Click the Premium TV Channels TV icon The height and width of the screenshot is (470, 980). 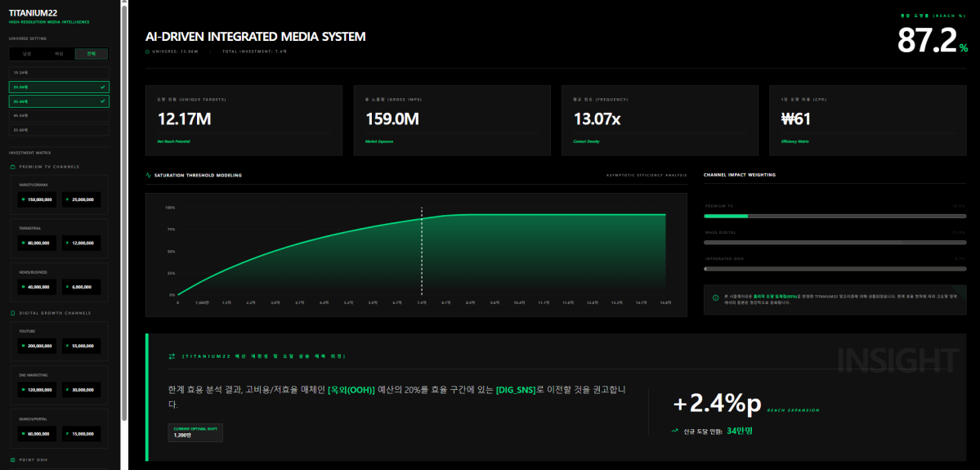pos(12,167)
